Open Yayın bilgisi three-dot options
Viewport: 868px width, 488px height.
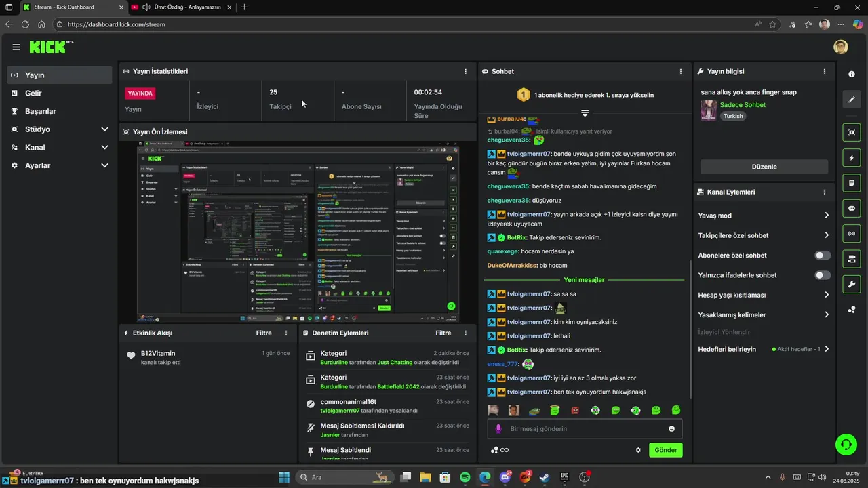coord(825,71)
